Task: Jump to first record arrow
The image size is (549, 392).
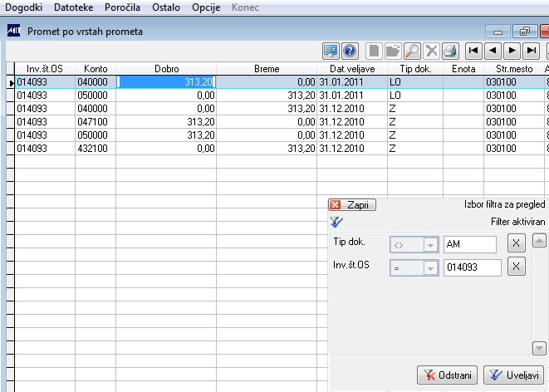Action: click(x=473, y=51)
